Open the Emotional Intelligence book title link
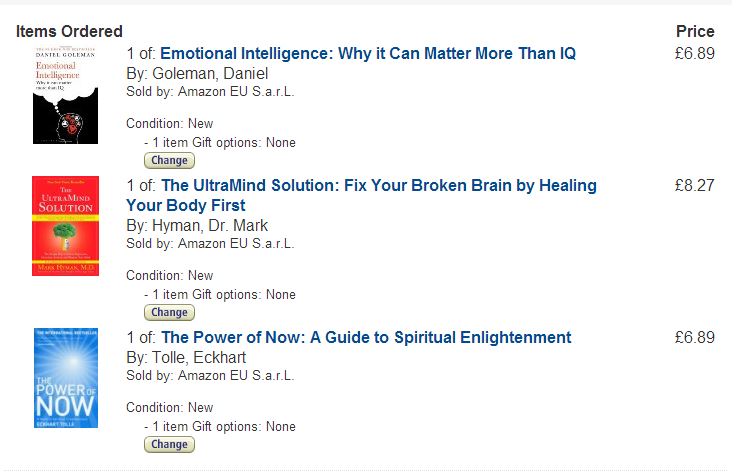The height and width of the screenshot is (472, 747). pyautogui.click(x=368, y=53)
